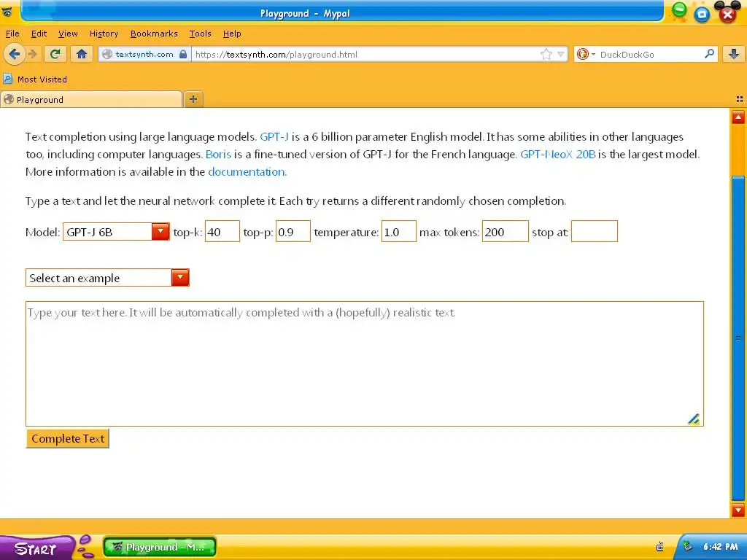Click the blue maximize window button
Image resolution: width=747 pixels, height=560 pixels.
pos(702,15)
